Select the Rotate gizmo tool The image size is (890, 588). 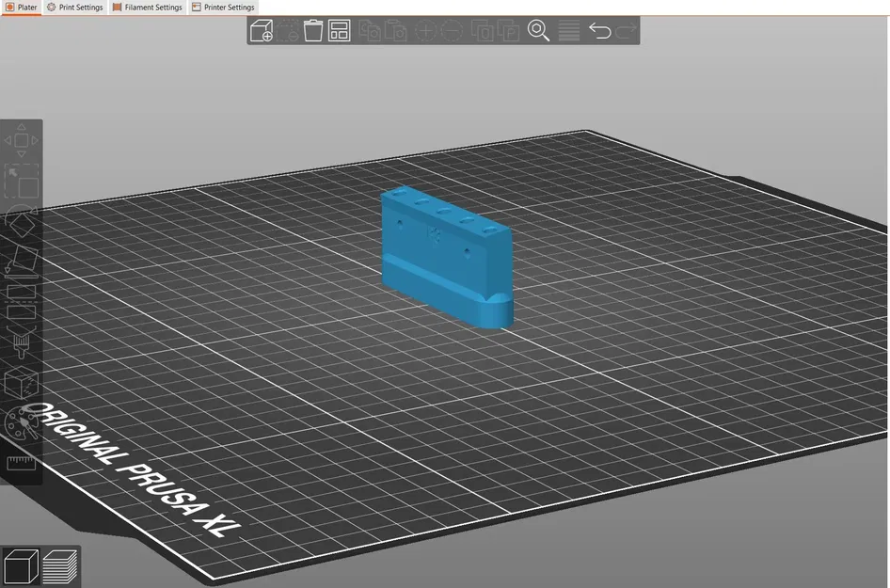22,221
